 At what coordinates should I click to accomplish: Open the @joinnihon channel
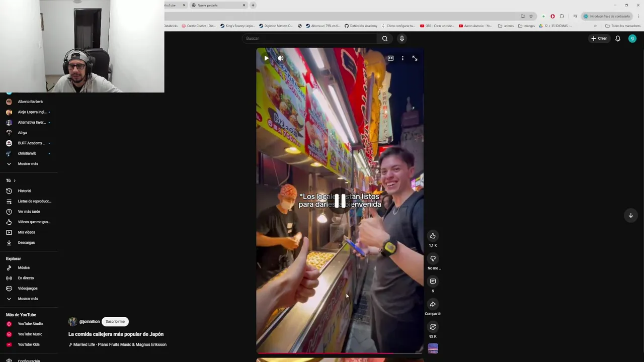point(90,321)
